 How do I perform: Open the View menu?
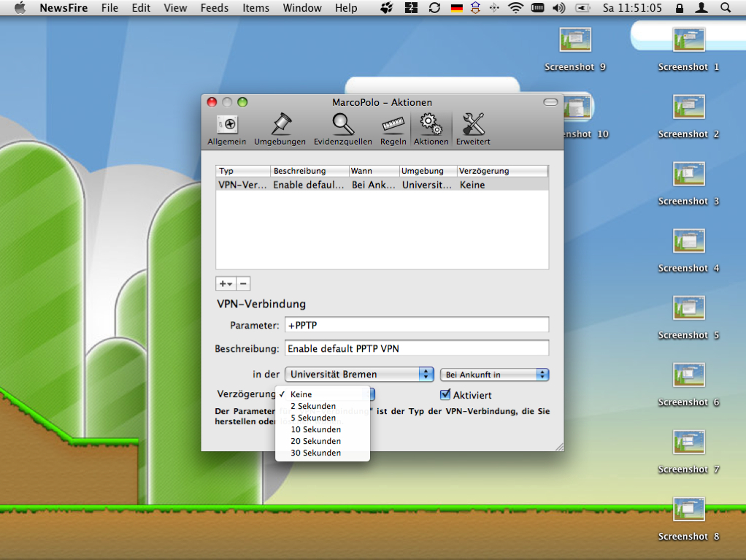(175, 7)
